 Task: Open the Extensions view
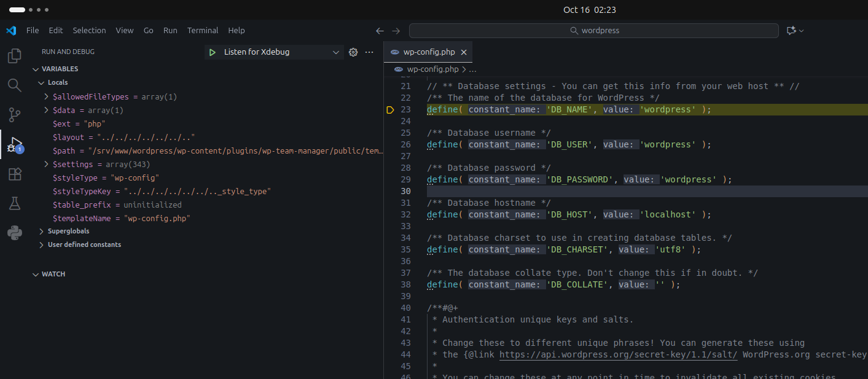[14, 174]
